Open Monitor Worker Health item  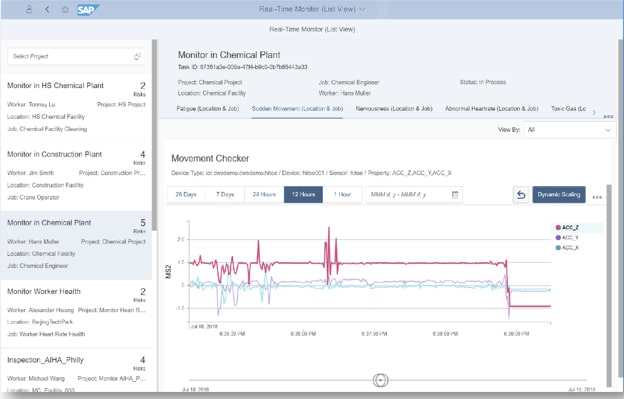pos(76,313)
